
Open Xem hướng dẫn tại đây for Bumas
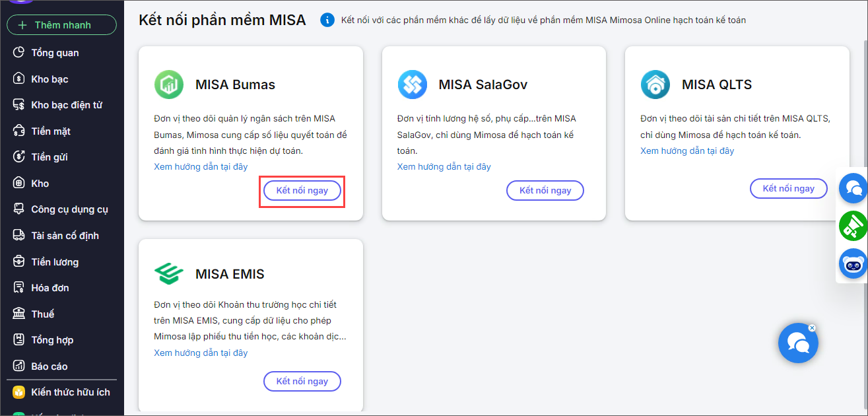point(201,166)
